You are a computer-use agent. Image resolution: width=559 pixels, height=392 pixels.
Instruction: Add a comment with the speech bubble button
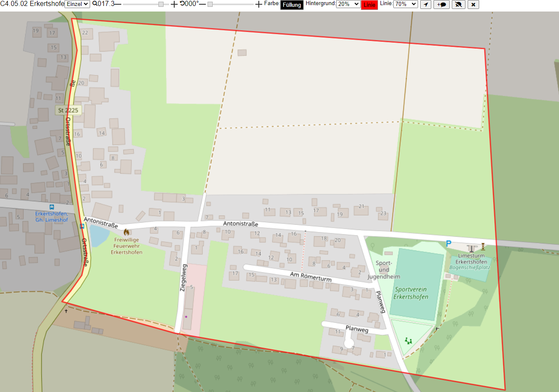[x=442, y=5]
